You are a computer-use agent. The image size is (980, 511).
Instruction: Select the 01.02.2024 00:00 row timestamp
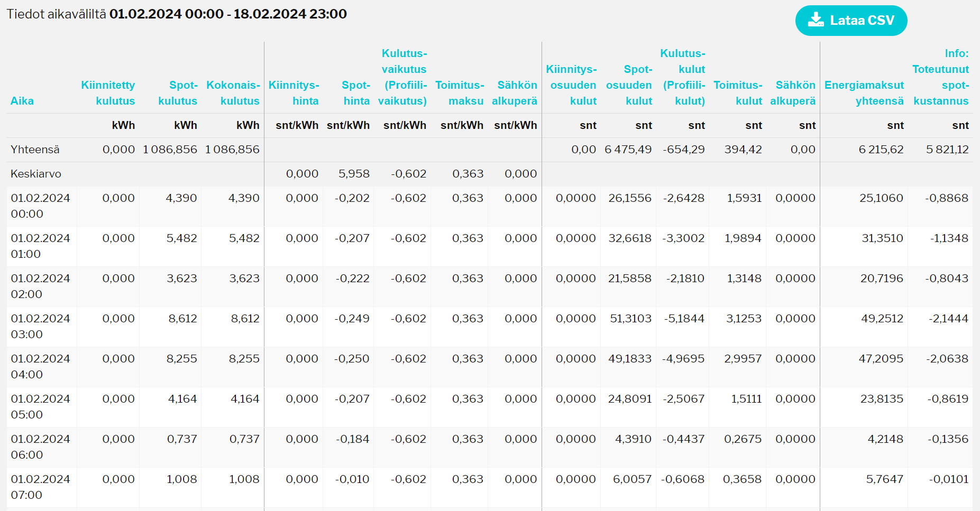click(40, 206)
